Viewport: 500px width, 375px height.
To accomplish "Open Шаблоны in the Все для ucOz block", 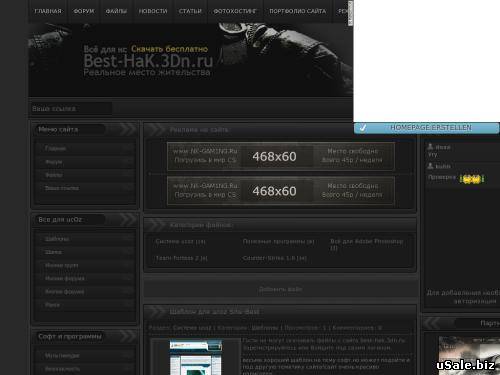I will coord(57,239).
